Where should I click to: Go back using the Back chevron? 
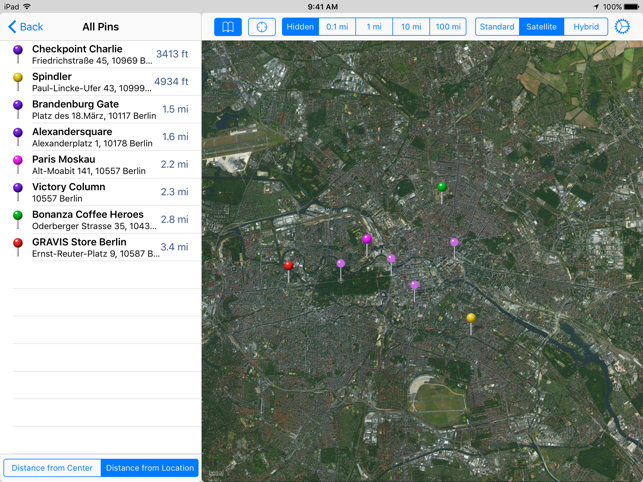point(26,27)
